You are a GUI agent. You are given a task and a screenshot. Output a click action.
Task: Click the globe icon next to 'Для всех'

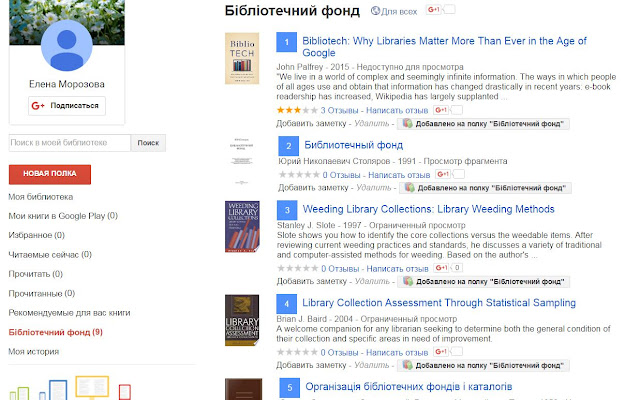click(375, 11)
